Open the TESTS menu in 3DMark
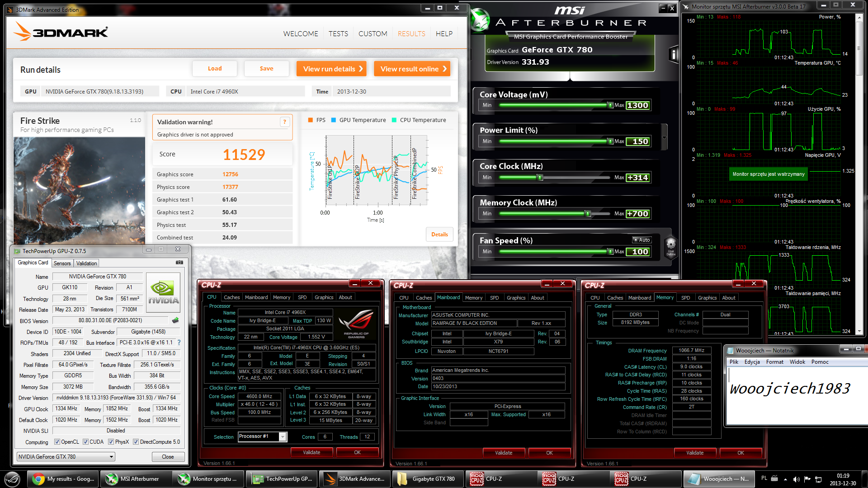Screen dimensions: 868x488 click(338, 34)
